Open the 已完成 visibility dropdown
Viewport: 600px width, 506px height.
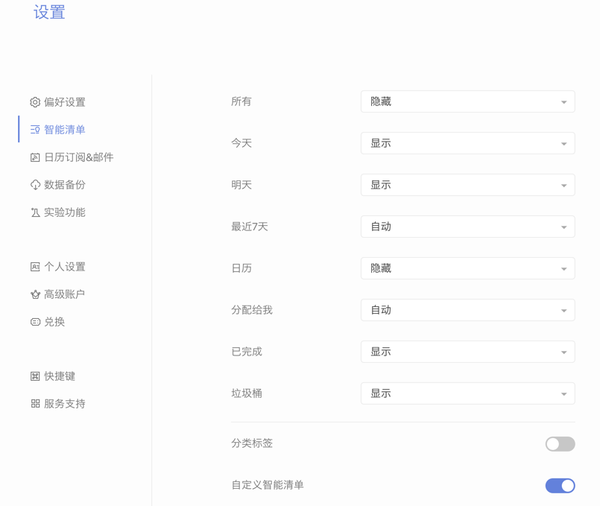pyautogui.click(x=468, y=352)
